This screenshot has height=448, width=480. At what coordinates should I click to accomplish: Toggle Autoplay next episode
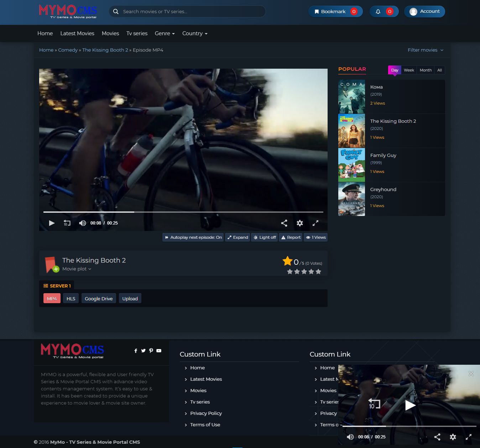click(193, 237)
